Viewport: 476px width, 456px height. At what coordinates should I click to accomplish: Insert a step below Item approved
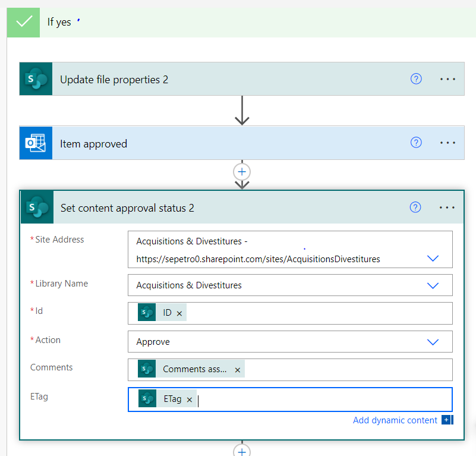[x=242, y=172]
